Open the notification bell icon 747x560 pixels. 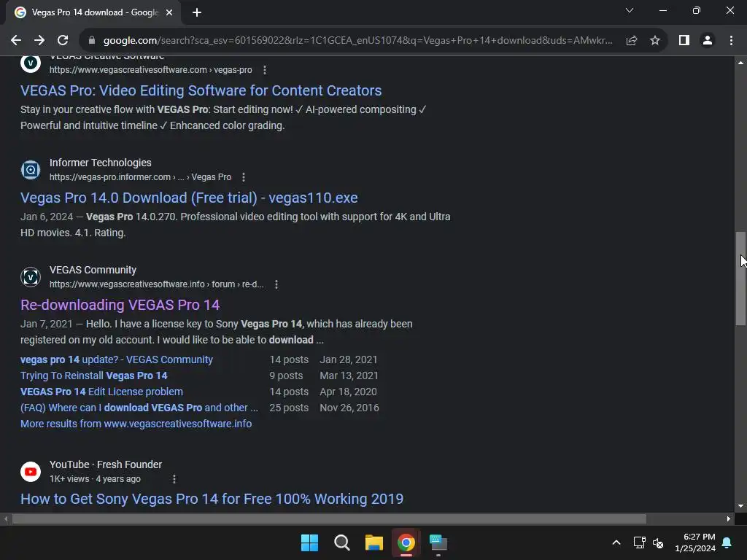[727, 542]
